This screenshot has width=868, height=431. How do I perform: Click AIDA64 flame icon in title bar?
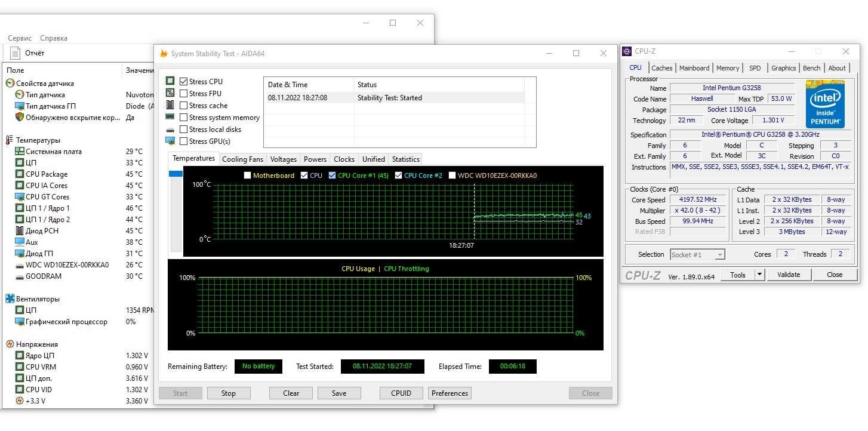pos(164,53)
